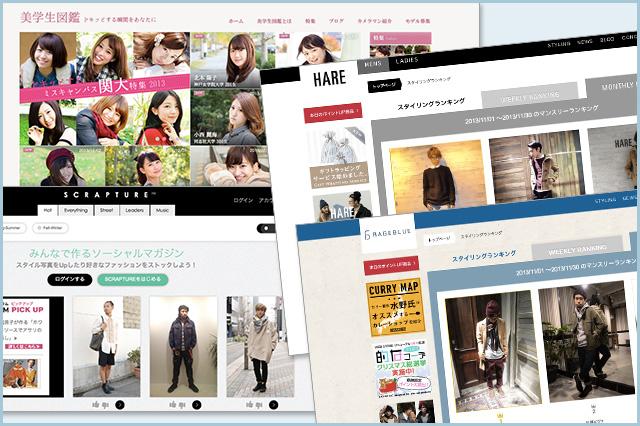Image resolution: width=640 pixels, height=426 pixels.
Task: Click the RAGEBLUE logo
Action: [x=388, y=234]
